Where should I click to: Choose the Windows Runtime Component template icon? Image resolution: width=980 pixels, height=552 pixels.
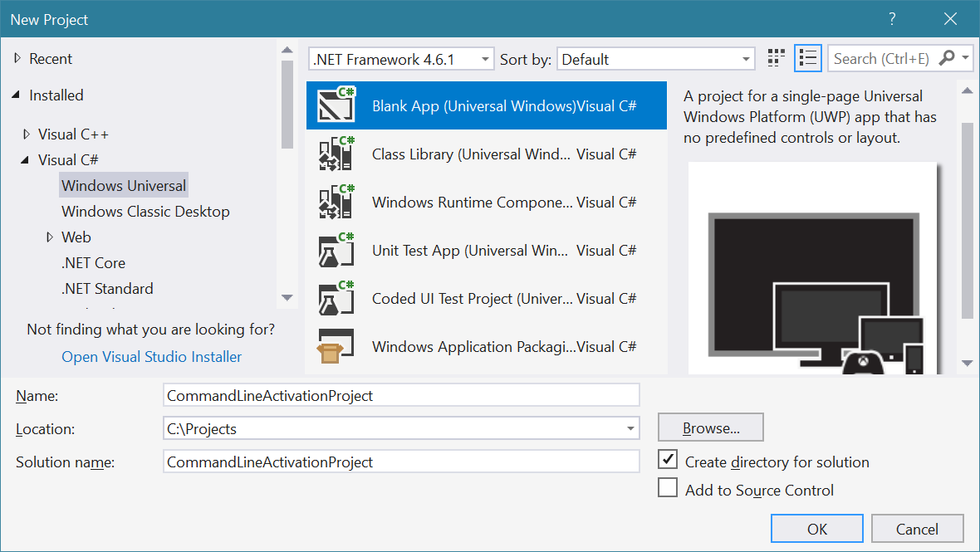[x=336, y=202]
